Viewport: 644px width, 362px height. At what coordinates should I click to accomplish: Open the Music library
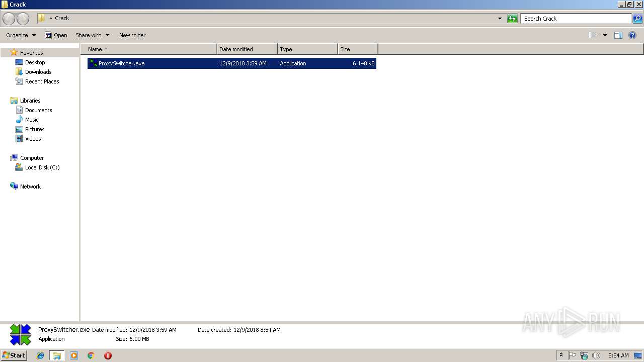[x=32, y=120]
